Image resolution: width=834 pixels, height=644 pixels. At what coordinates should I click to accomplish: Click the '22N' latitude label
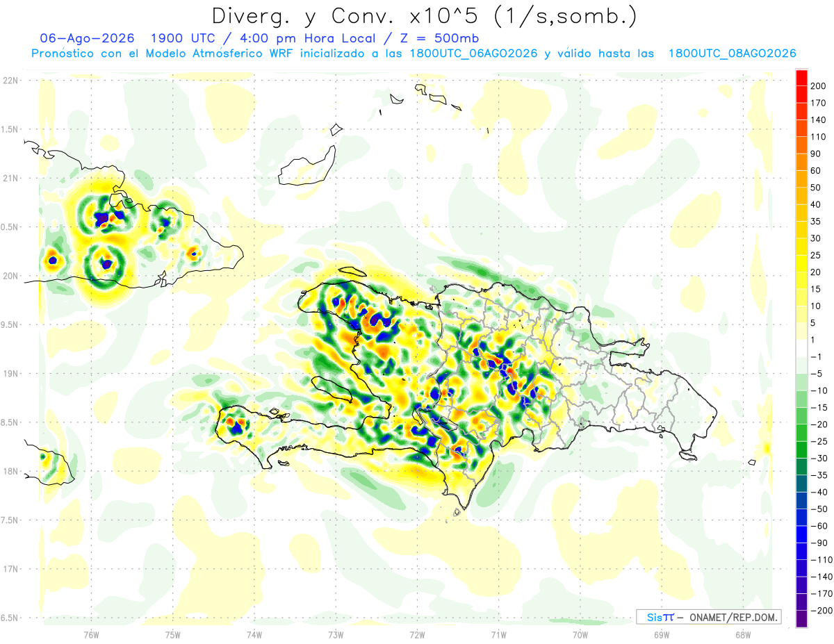(x=10, y=81)
